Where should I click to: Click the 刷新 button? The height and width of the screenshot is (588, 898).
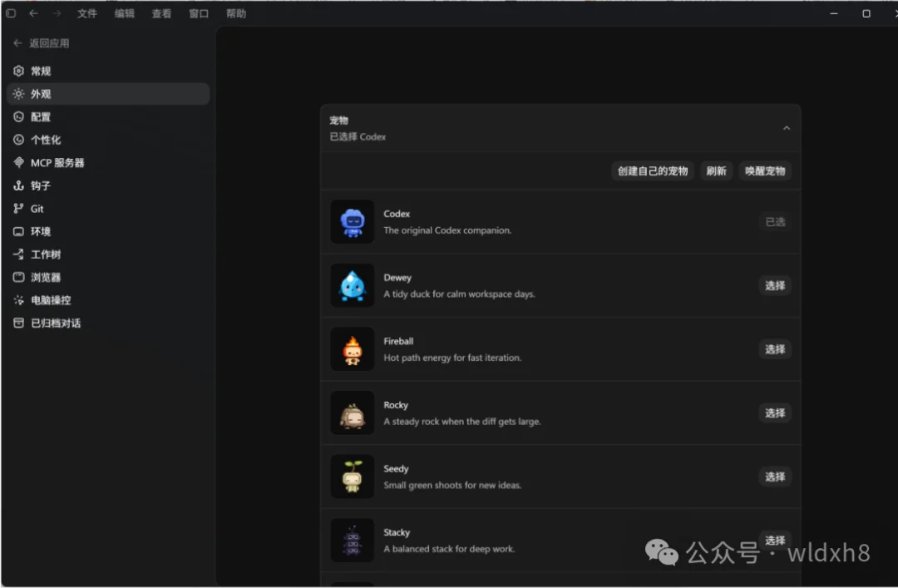pyautogui.click(x=716, y=170)
